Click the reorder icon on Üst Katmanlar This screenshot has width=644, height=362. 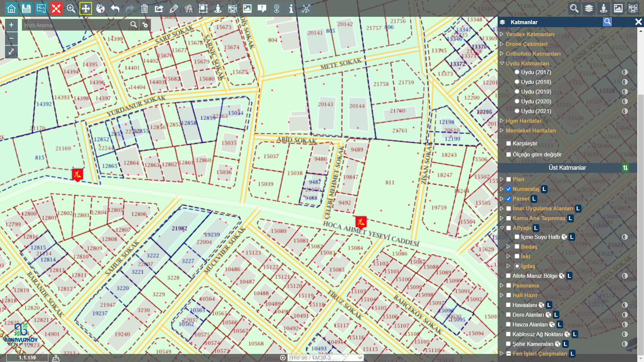pos(625,168)
